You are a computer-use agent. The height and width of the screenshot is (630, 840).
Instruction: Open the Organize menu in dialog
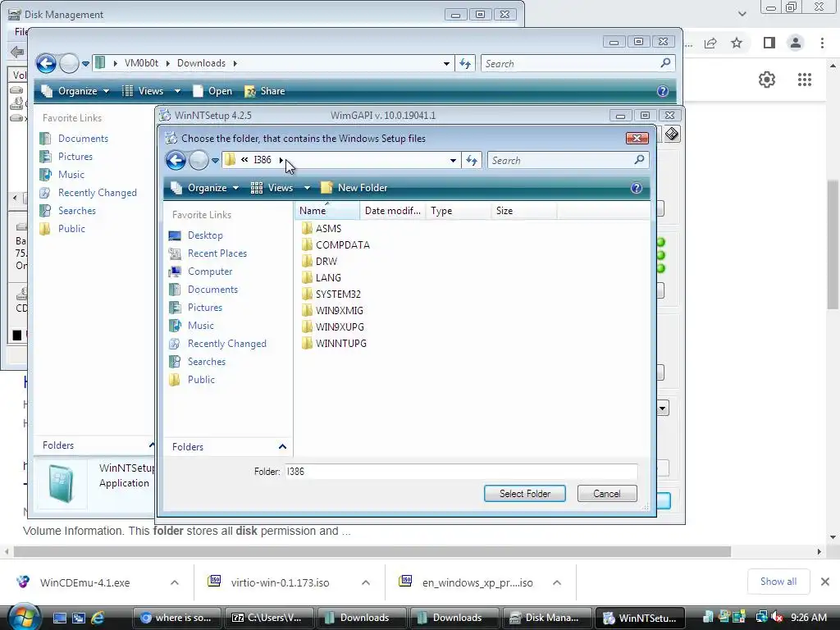pyautogui.click(x=204, y=188)
